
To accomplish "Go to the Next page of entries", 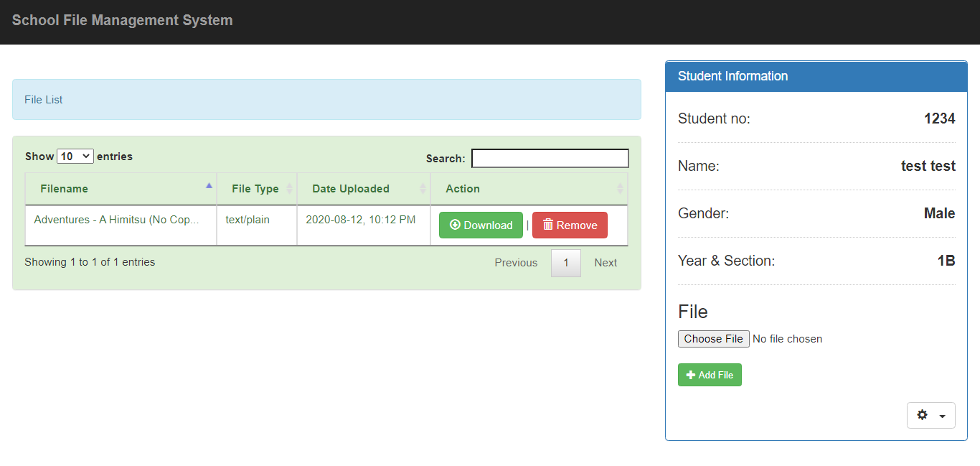I will pyautogui.click(x=605, y=262).
